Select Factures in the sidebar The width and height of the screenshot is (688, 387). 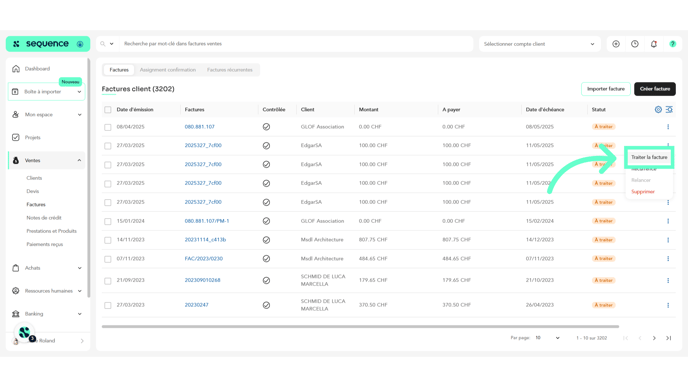36,204
